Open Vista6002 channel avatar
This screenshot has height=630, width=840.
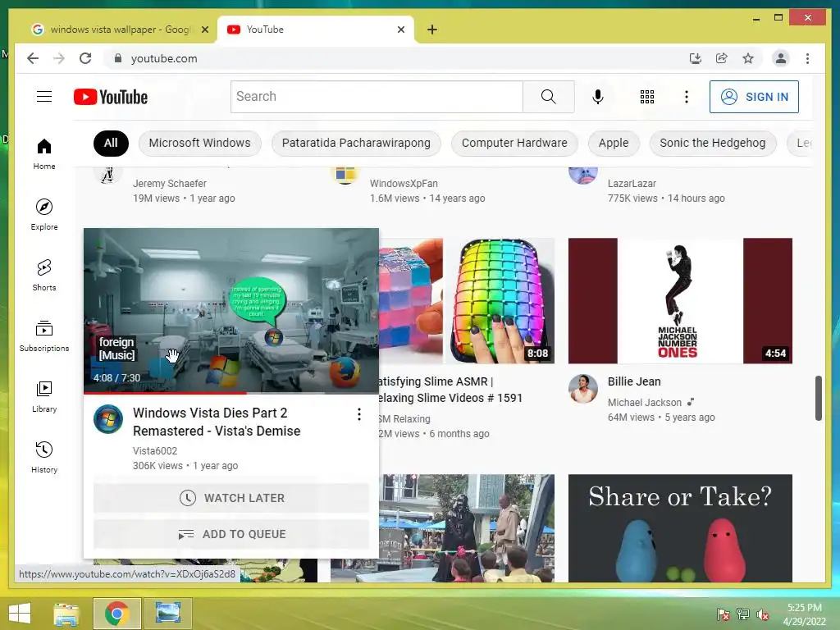[108, 419]
